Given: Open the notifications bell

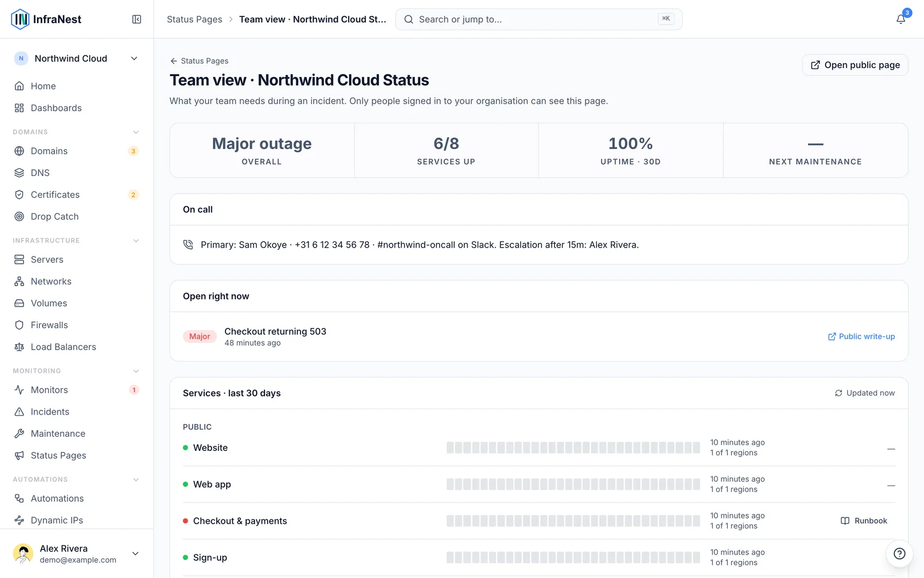Looking at the screenshot, I should 900,19.
